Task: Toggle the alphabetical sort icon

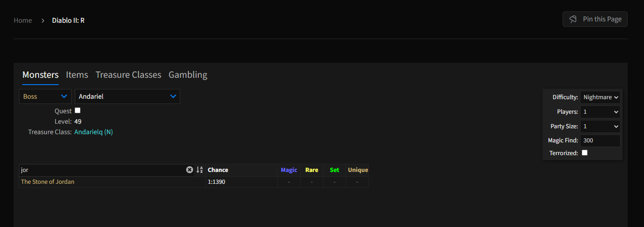Action: 200,170
